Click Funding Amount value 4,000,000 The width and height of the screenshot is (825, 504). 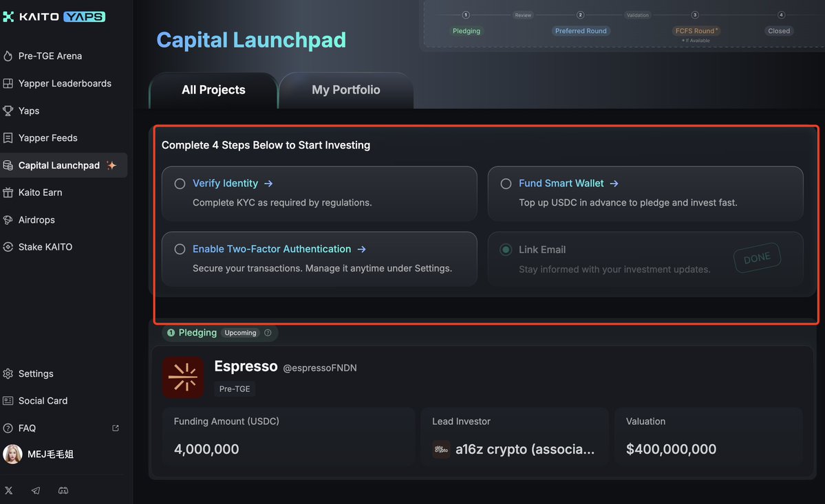click(206, 450)
